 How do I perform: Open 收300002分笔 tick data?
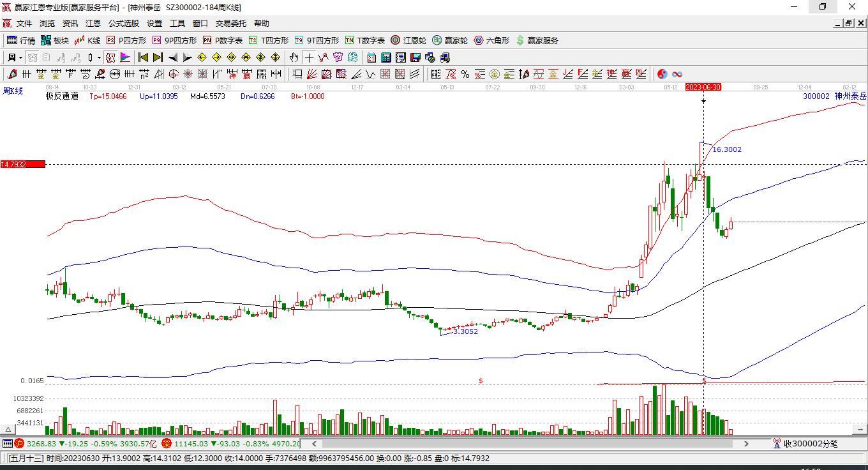click(x=805, y=444)
